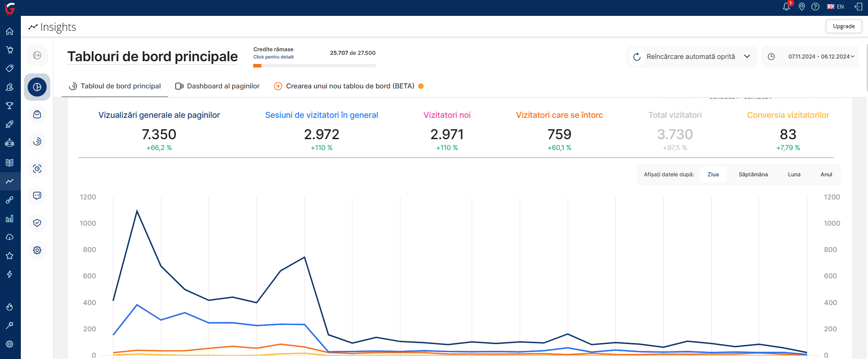
Task: Toggle Conversia vizitatorilor series
Action: click(x=788, y=115)
